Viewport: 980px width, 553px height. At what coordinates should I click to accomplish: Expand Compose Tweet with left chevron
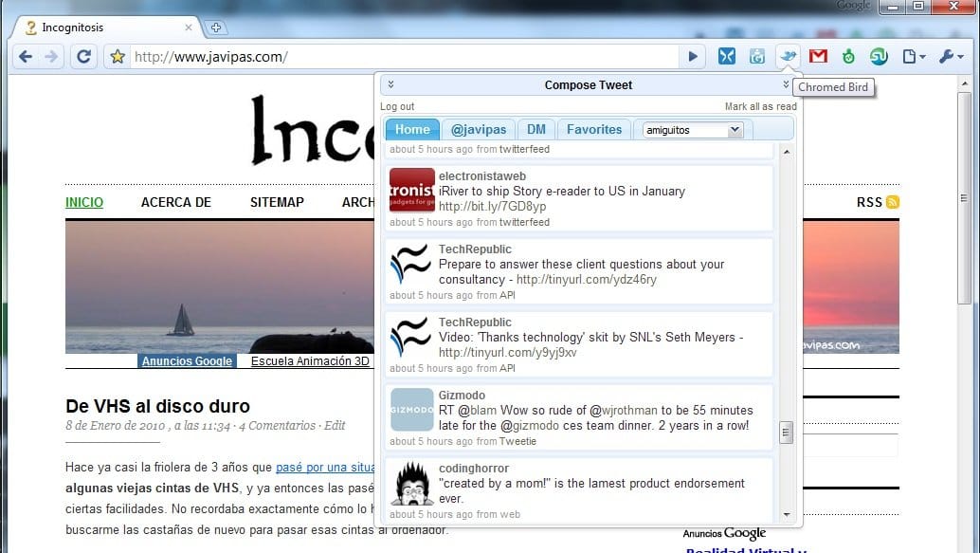click(x=390, y=84)
